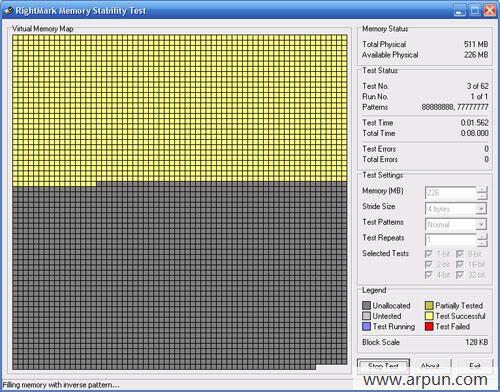Click the Patterns value 88888888, 77777777
The height and width of the screenshot is (392, 500).
(x=455, y=107)
